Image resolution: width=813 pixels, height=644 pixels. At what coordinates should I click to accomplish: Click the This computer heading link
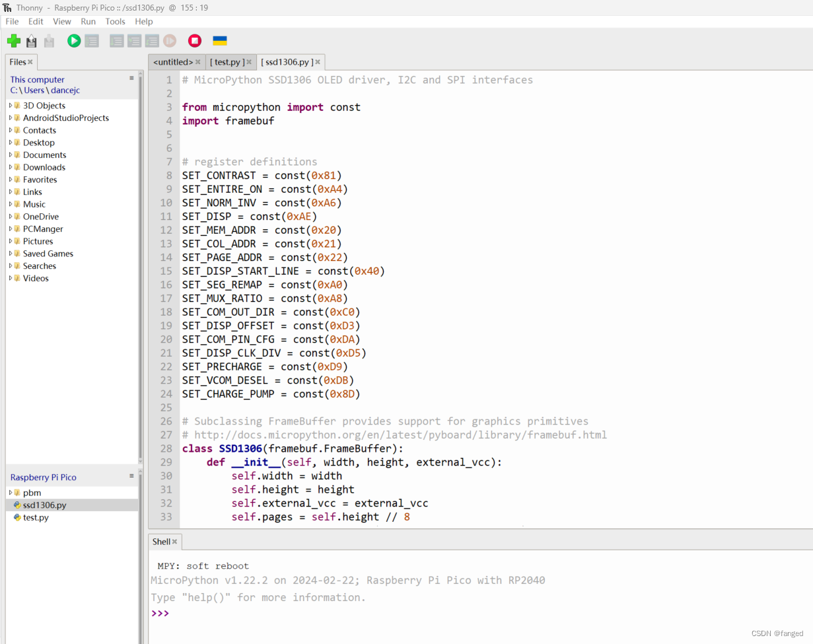tap(38, 79)
